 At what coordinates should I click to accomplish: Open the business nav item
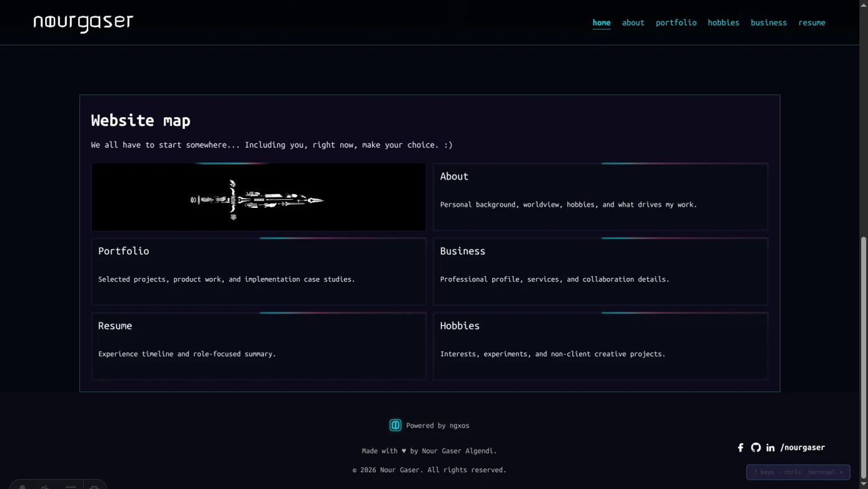click(x=769, y=22)
